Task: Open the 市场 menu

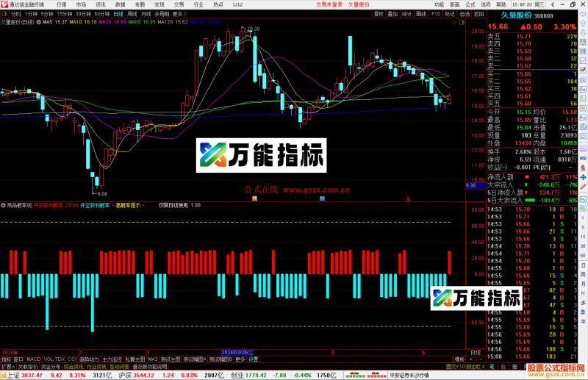Action: 81,4
